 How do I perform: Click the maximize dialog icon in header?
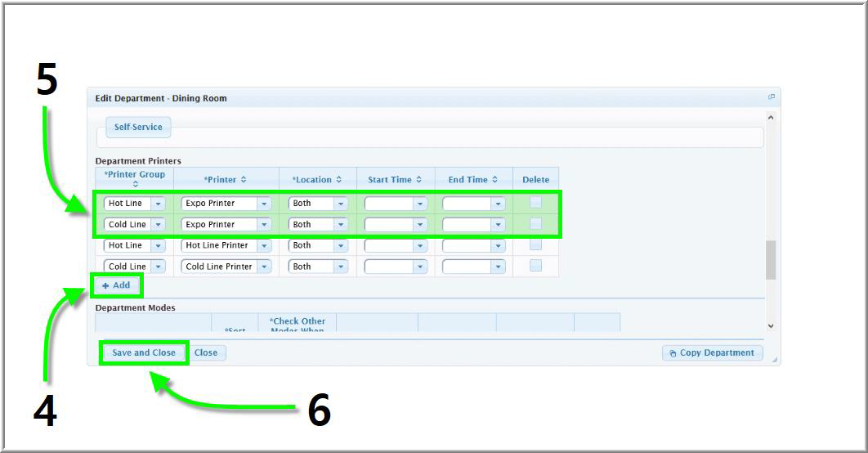point(771,97)
